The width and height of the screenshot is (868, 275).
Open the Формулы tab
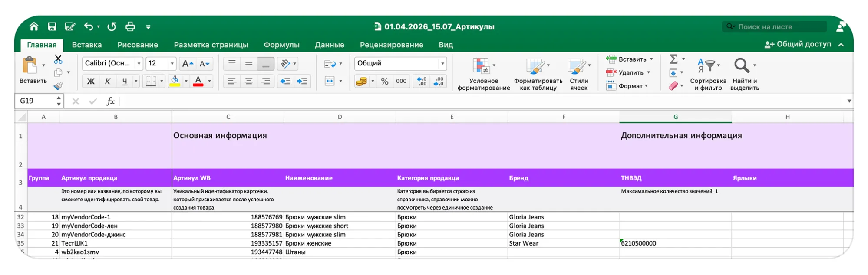pos(281,45)
